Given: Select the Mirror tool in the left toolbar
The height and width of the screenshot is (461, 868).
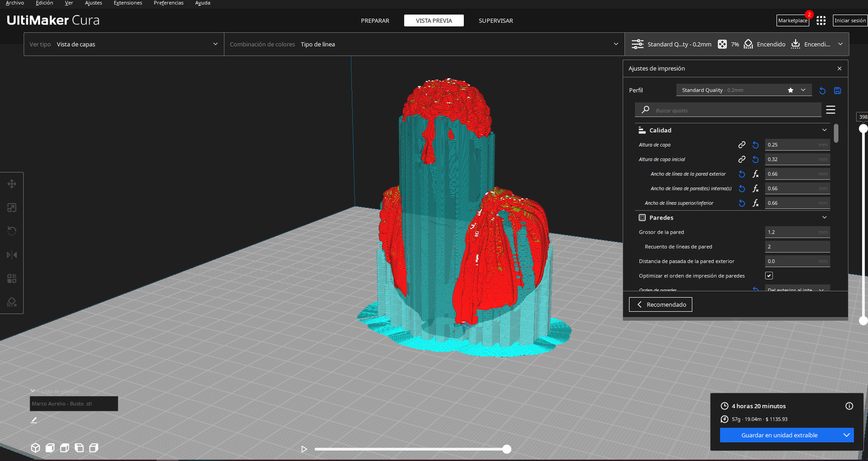Looking at the screenshot, I should (12, 255).
